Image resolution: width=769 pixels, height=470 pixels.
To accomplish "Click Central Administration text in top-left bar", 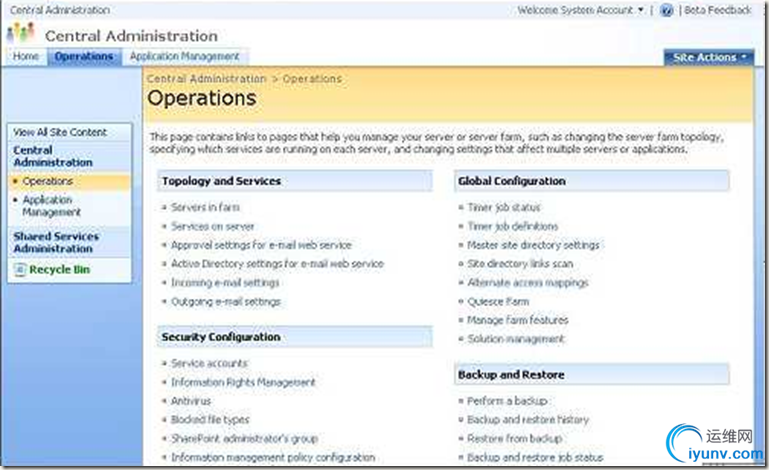I will (x=60, y=10).
